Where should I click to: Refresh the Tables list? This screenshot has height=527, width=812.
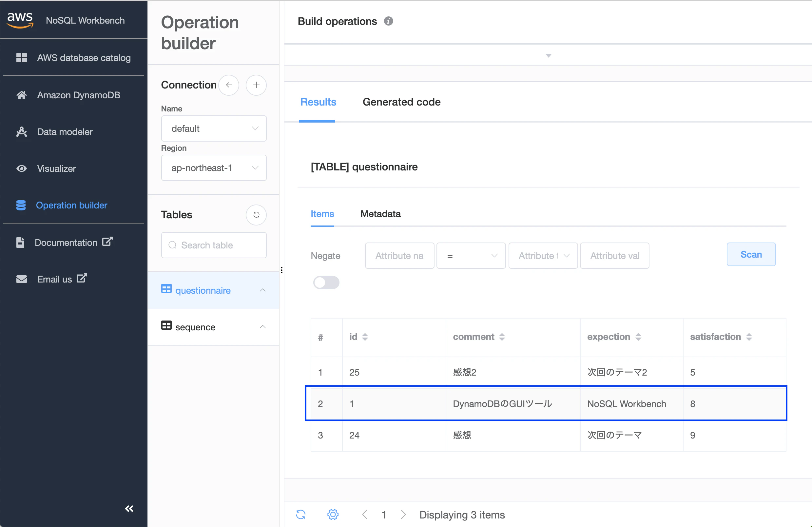click(x=256, y=215)
